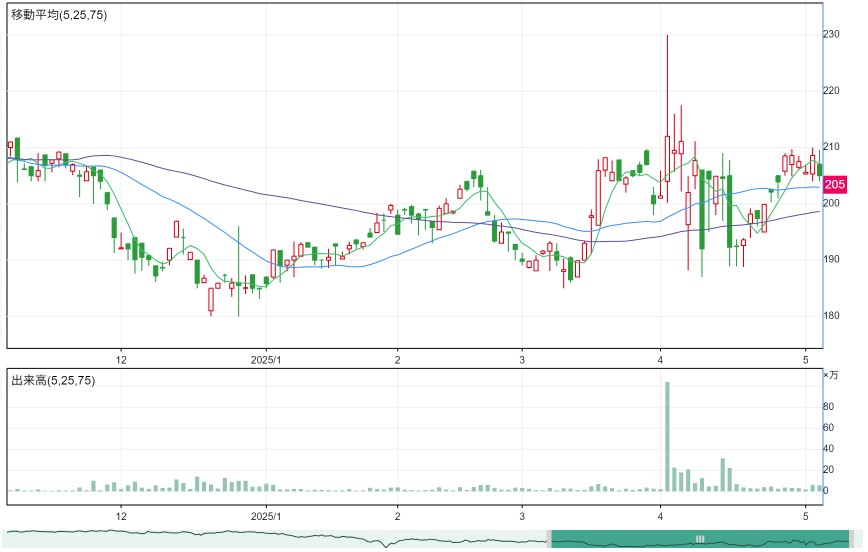Select the left edge handle of range navigator

pyautogui.click(x=549, y=539)
